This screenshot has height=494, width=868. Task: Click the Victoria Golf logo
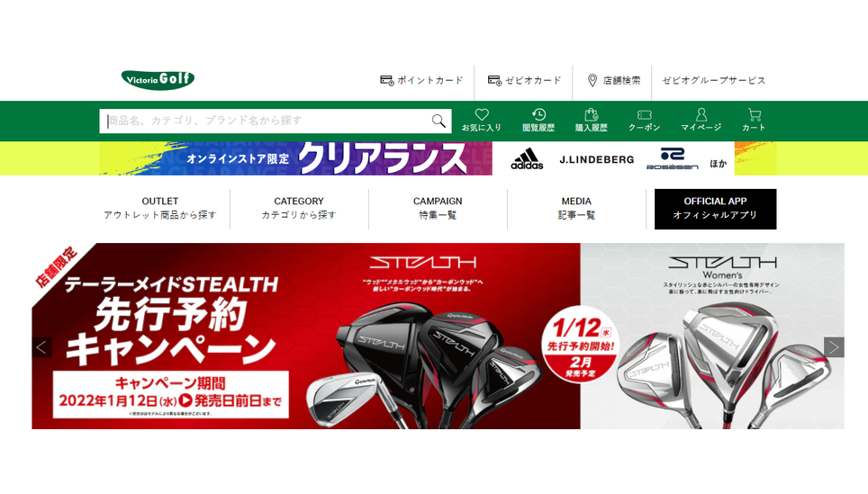click(158, 80)
